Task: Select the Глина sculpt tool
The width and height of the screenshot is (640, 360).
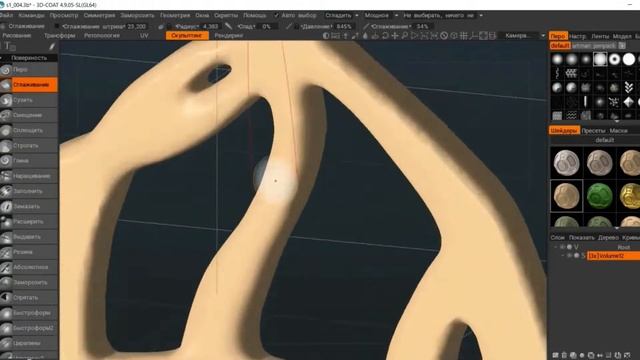Action: pos(29,161)
